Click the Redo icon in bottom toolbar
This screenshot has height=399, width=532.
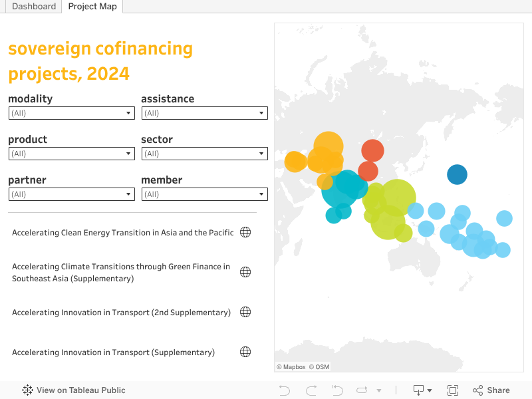(x=311, y=390)
